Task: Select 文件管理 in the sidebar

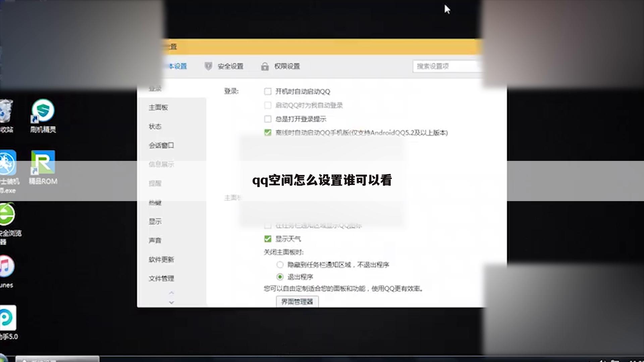Action: tap(161, 279)
